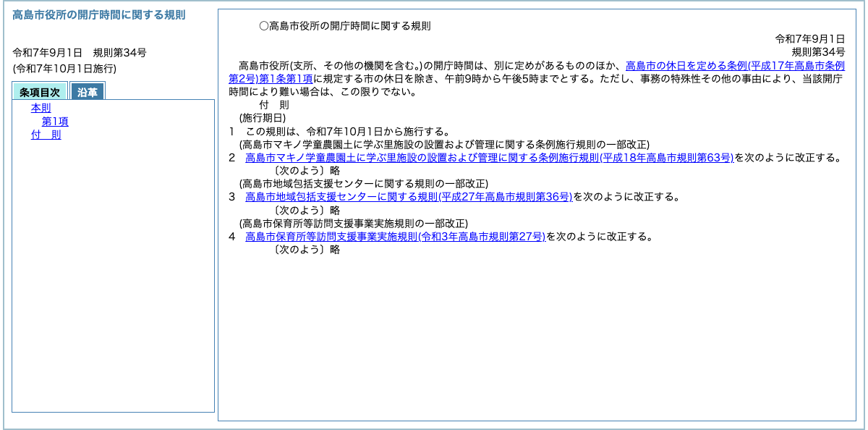This screenshot has height=430, width=868.
Task: Click the sidebar text (令和7年10月1日施行)
Action: pos(64,69)
